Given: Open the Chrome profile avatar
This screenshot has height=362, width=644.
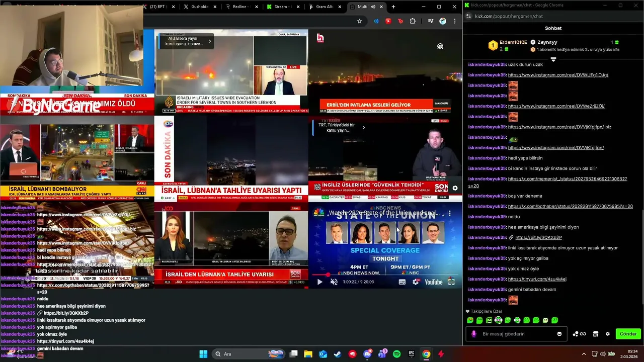Looking at the screenshot, I should (x=443, y=21).
